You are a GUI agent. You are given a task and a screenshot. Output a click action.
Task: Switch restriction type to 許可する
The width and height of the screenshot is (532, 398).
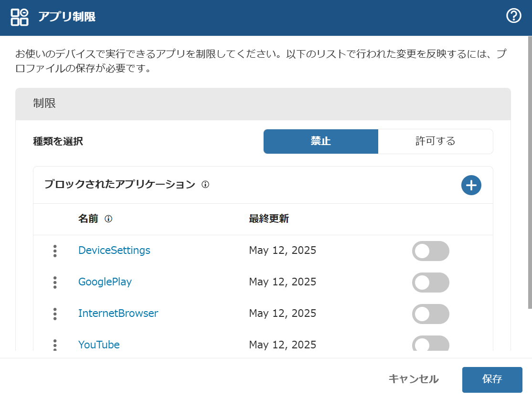coord(436,141)
